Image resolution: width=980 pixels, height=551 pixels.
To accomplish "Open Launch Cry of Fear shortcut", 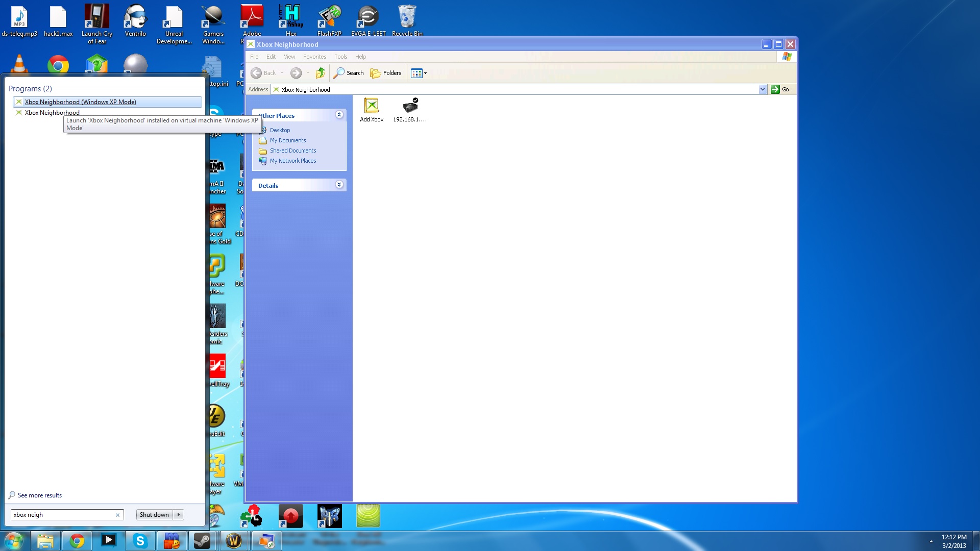I will point(97,24).
